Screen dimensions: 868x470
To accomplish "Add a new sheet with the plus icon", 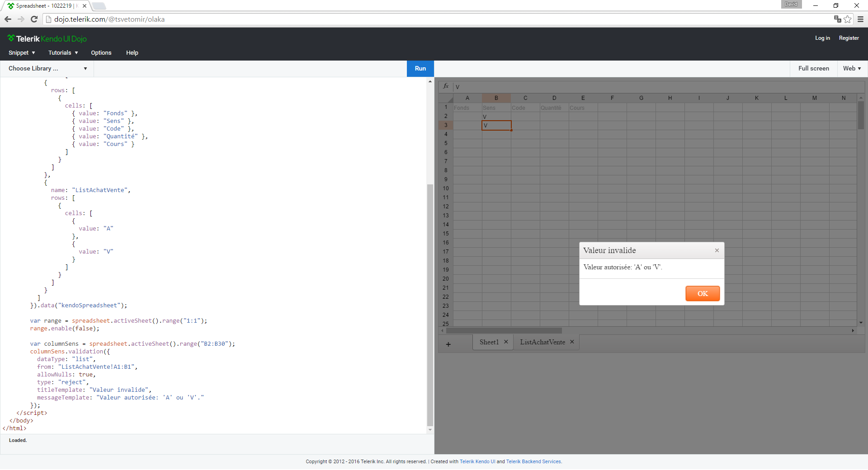I will pyautogui.click(x=448, y=344).
